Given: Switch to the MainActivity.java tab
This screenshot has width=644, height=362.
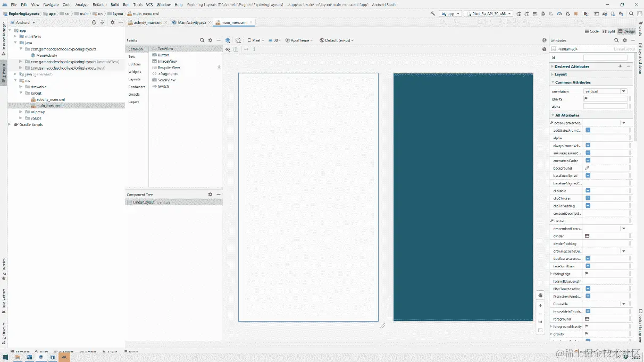Looking at the screenshot, I should click(191, 23).
